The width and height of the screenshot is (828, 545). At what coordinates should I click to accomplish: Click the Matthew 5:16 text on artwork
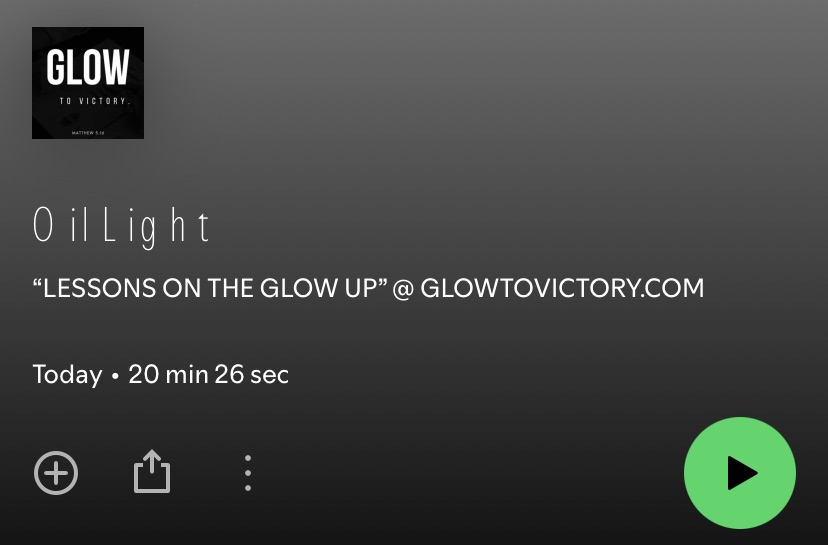click(88, 133)
